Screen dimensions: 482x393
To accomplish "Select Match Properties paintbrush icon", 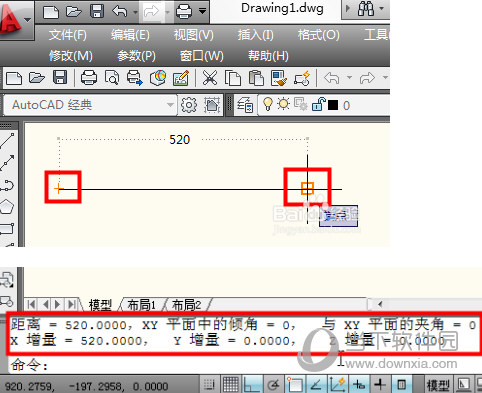I will click(279, 78).
